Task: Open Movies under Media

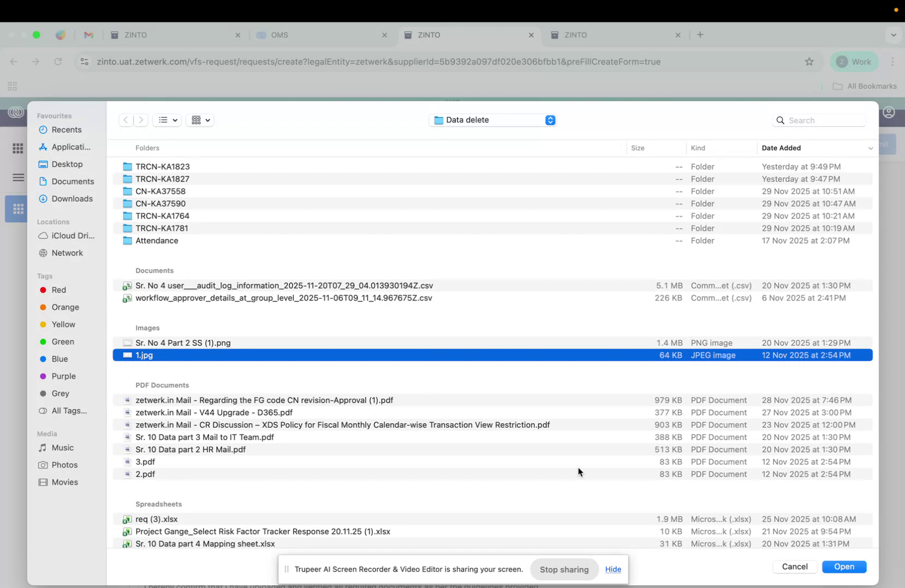Action: click(64, 482)
